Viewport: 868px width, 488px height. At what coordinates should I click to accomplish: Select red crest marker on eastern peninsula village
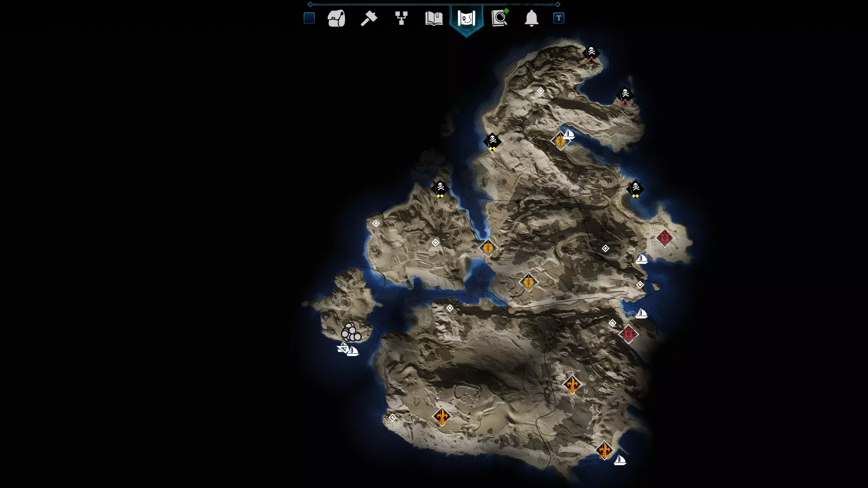(664, 238)
